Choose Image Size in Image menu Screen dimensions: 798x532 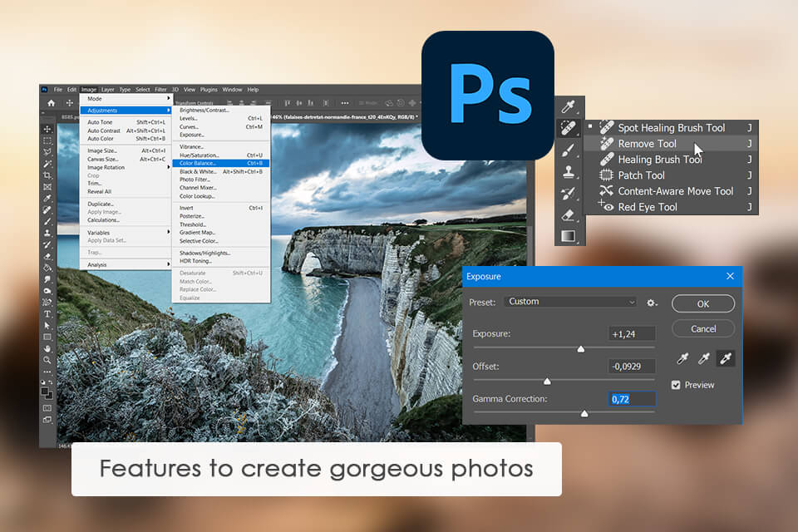(x=126, y=150)
